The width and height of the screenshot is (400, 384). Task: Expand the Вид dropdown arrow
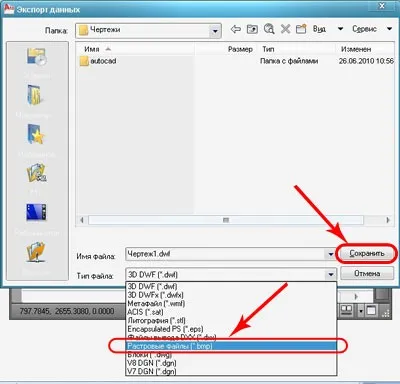(x=340, y=29)
